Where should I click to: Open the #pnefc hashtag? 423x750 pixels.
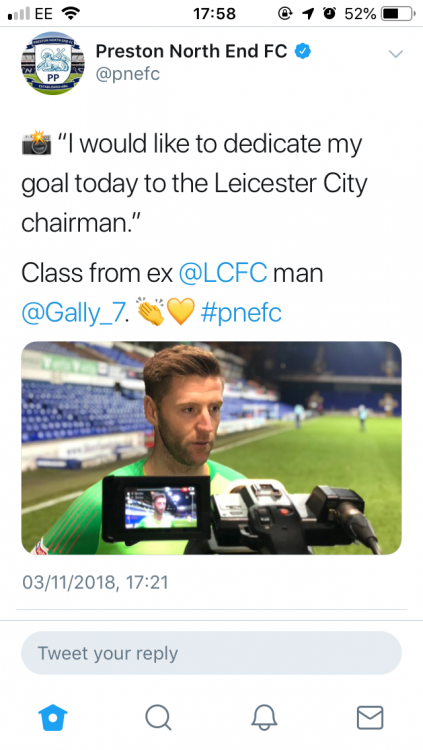pos(241,313)
